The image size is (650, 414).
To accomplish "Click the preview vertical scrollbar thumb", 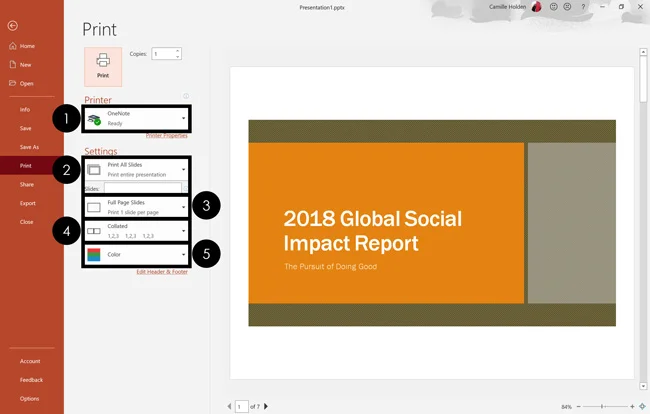I will (x=643, y=79).
